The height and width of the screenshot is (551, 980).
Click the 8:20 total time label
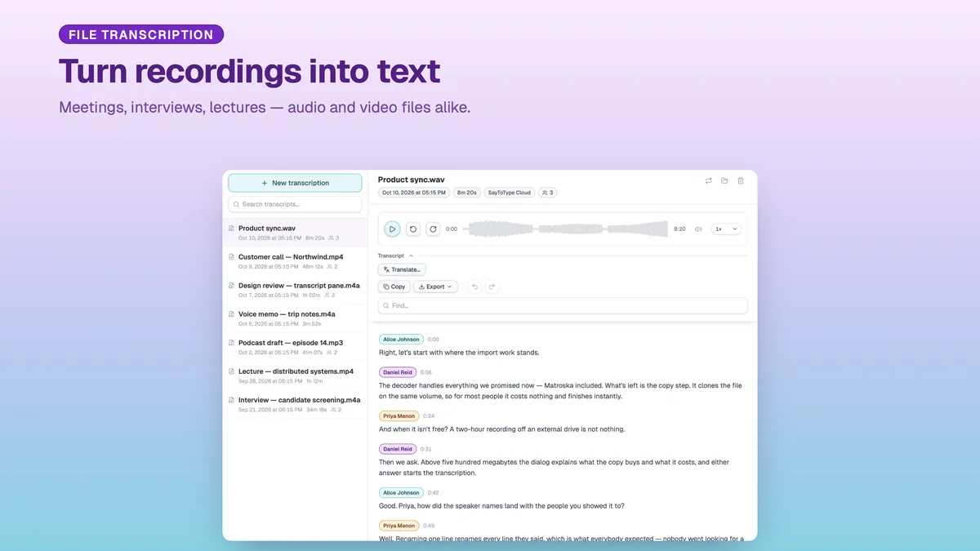(x=679, y=229)
